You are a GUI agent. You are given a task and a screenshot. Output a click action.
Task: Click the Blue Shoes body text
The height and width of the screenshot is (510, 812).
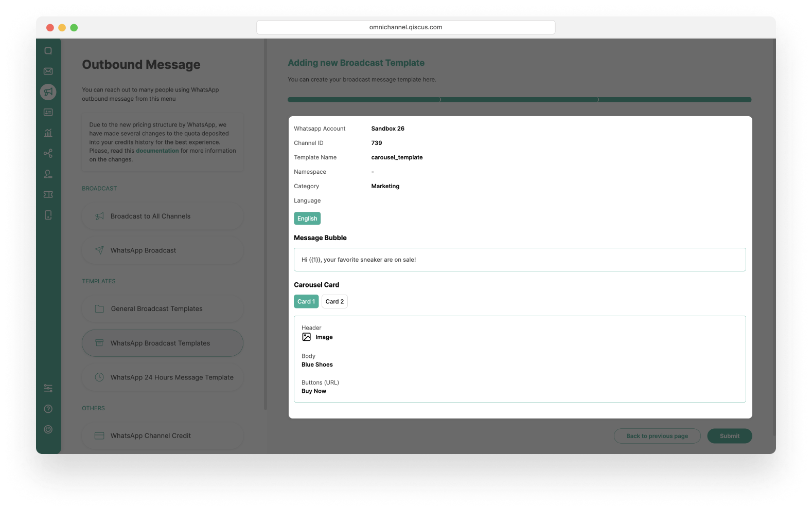coord(317,365)
